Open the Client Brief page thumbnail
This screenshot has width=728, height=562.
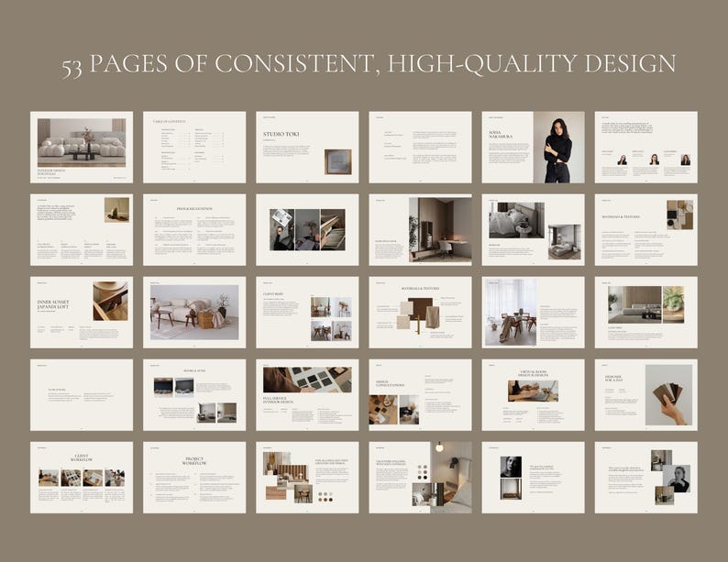click(307, 313)
